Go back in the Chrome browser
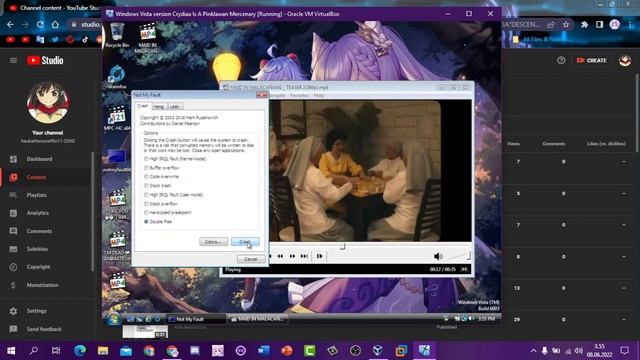Screen dimensions: 640x360 pyautogui.click(x=10, y=25)
